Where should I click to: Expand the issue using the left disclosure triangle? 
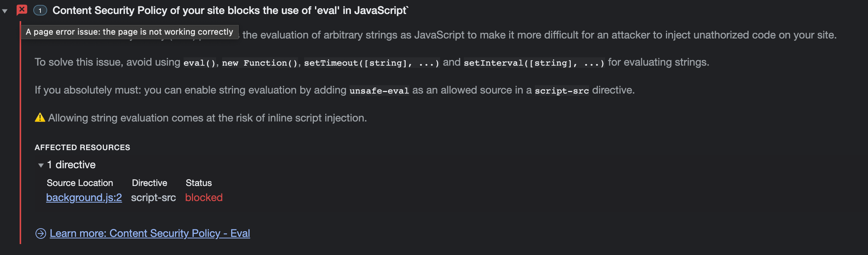(x=5, y=11)
